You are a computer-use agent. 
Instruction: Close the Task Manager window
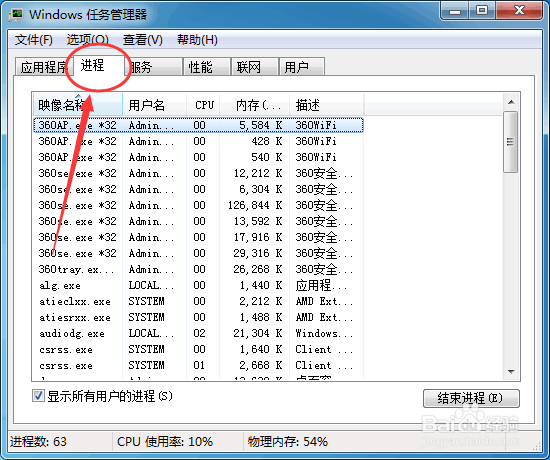519,11
